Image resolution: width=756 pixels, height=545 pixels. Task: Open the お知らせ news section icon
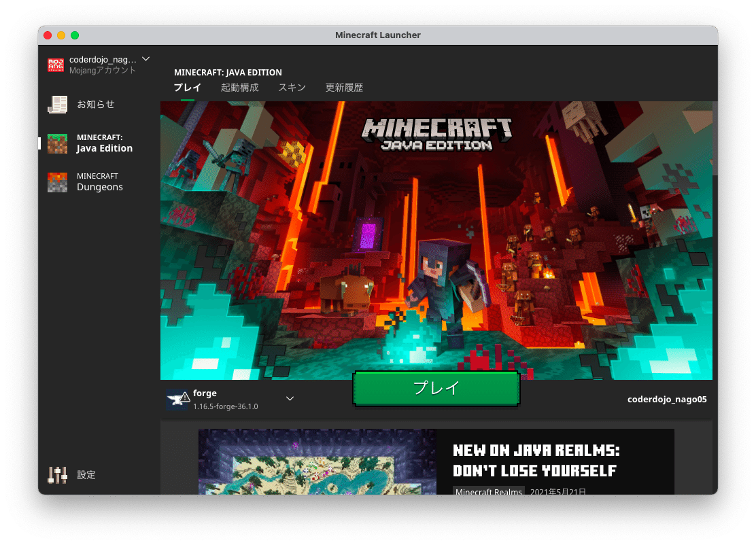pos(57,104)
